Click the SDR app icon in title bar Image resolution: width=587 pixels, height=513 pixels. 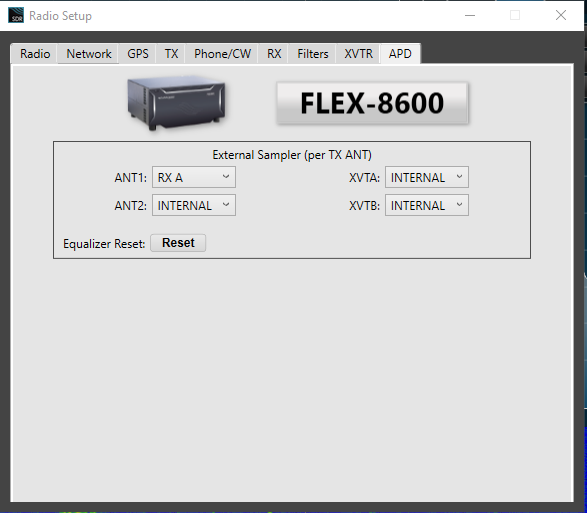coord(16,15)
